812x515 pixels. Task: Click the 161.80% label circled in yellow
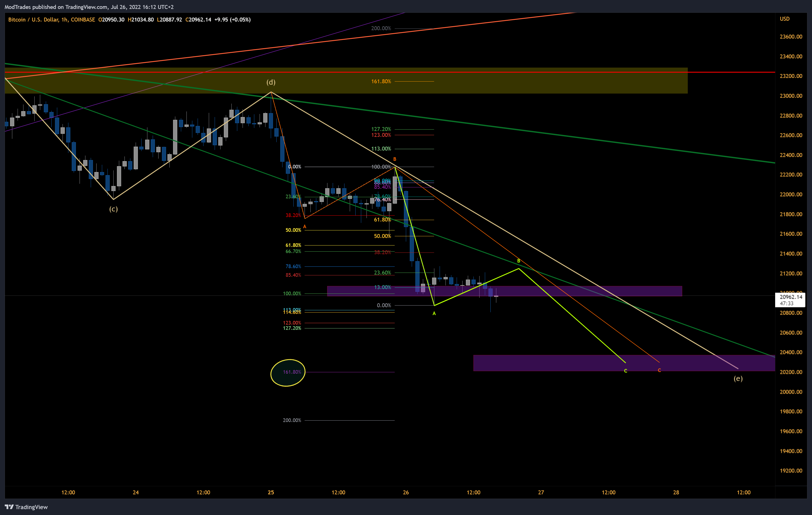pos(292,372)
